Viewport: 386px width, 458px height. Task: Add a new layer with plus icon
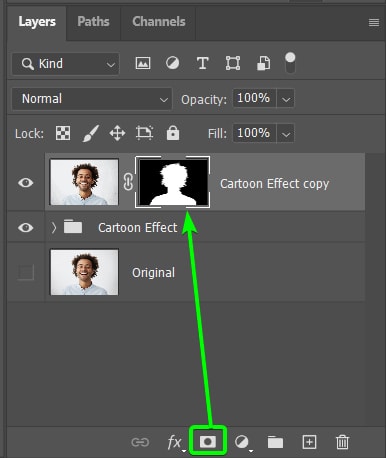click(309, 442)
